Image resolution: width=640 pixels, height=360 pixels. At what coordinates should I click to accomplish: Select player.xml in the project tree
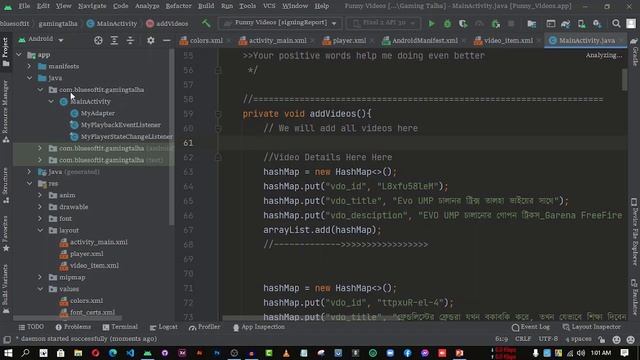click(x=86, y=254)
